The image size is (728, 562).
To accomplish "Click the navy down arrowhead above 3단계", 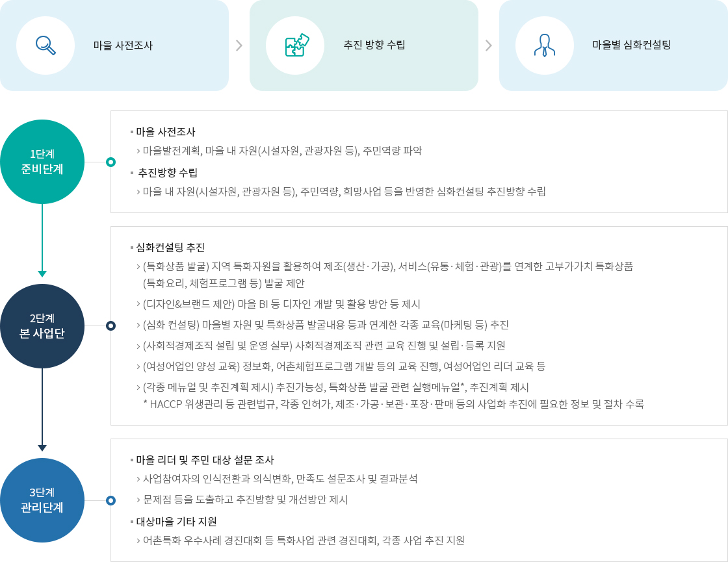I will 42,448.
